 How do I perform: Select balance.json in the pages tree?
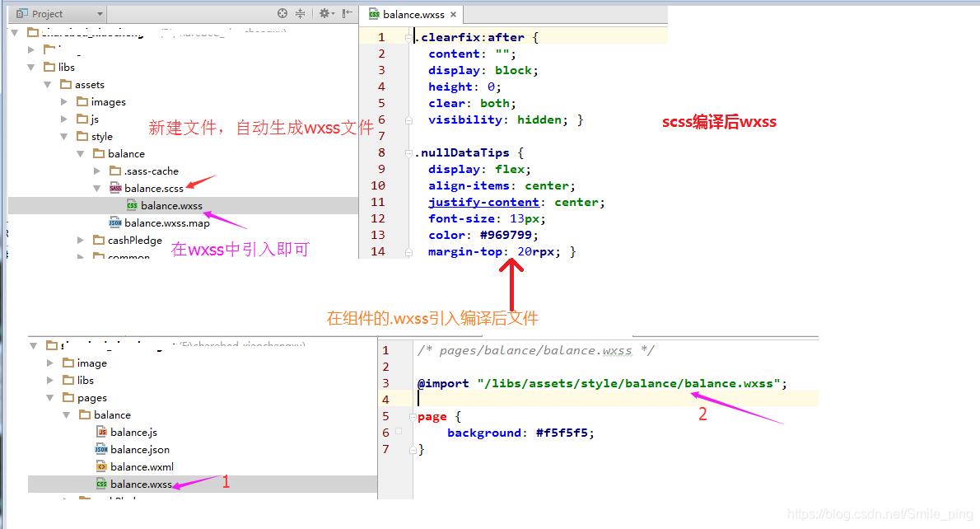click(140, 450)
